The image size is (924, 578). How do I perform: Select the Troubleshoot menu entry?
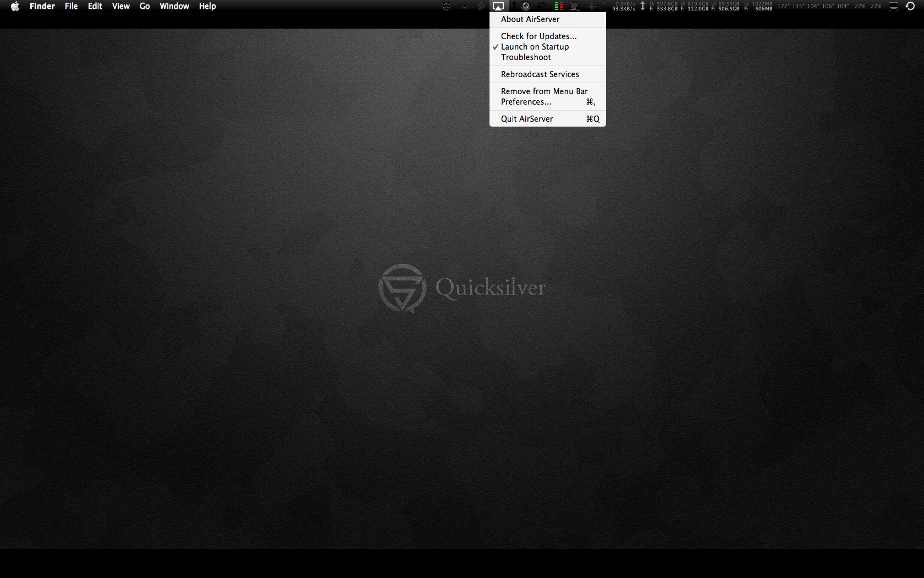coord(548,57)
